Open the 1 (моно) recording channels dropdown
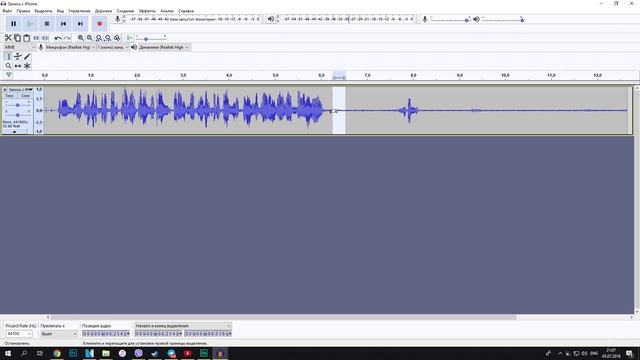Screen dimensions: 640x360 [x=112, y=47]
